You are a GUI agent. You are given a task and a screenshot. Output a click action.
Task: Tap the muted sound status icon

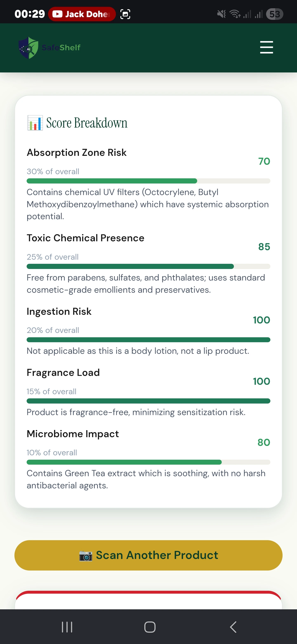[221, 14]
